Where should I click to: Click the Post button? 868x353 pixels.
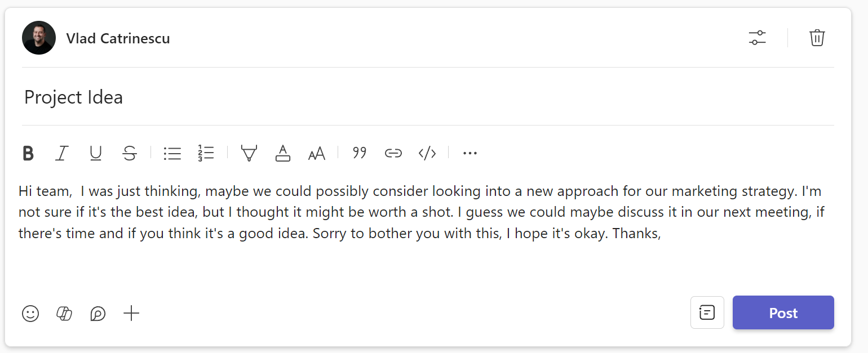783,313
